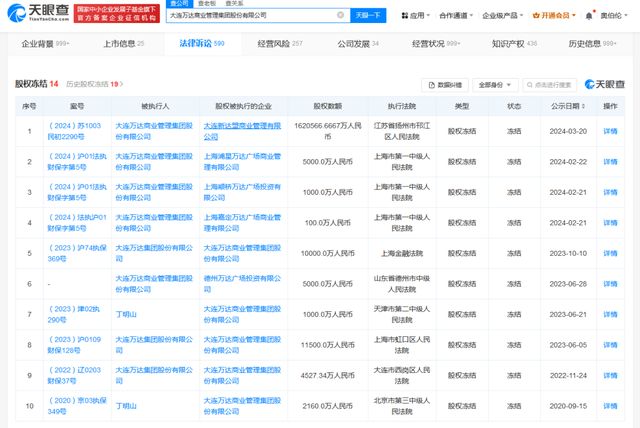640x428 pixels.
Task: Click the 数据纠错 button
Action: coord(445,85)
